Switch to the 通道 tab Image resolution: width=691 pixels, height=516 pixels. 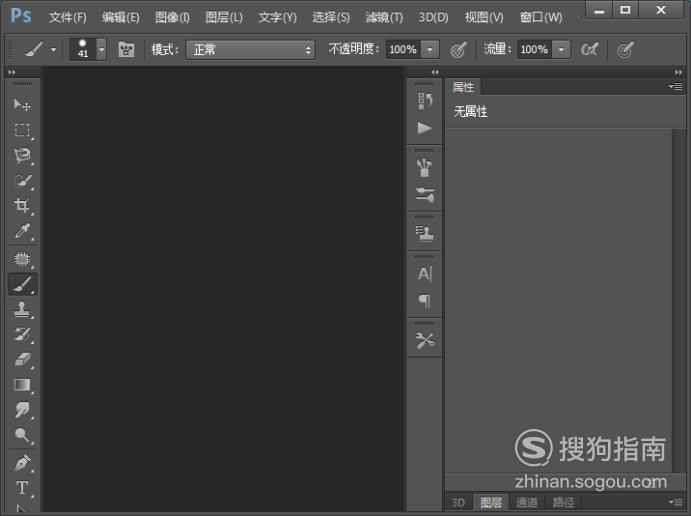tap(527, 502)
